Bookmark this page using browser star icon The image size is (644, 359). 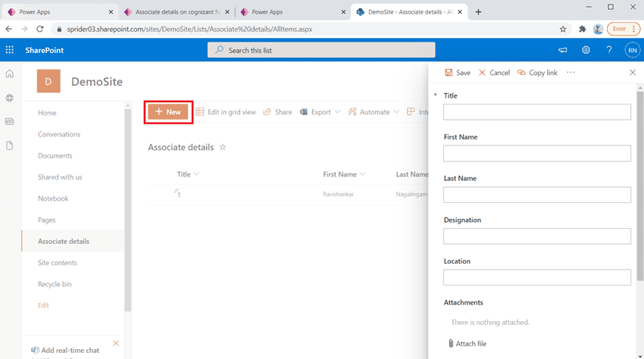click(563, 30)
